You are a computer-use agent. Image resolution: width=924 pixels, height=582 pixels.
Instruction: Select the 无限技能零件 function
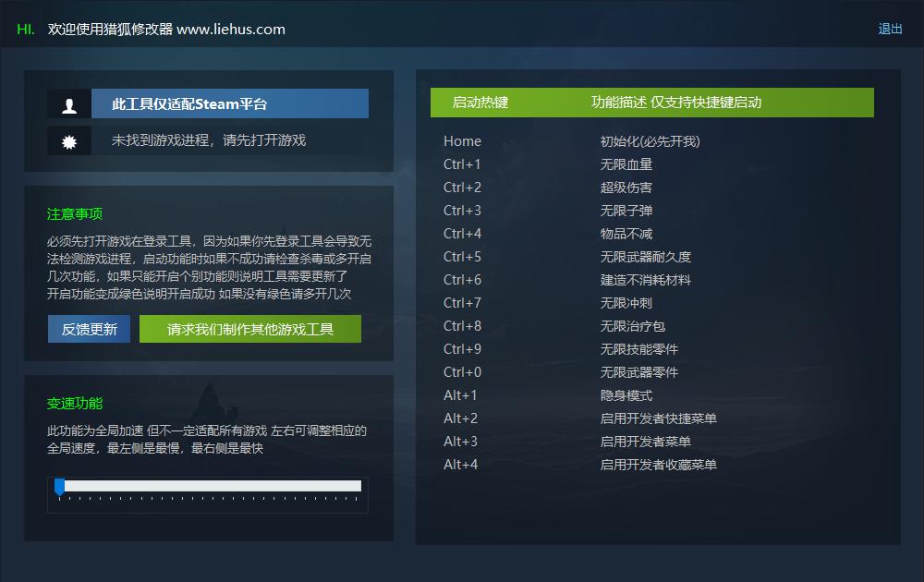tap(638, 349)
